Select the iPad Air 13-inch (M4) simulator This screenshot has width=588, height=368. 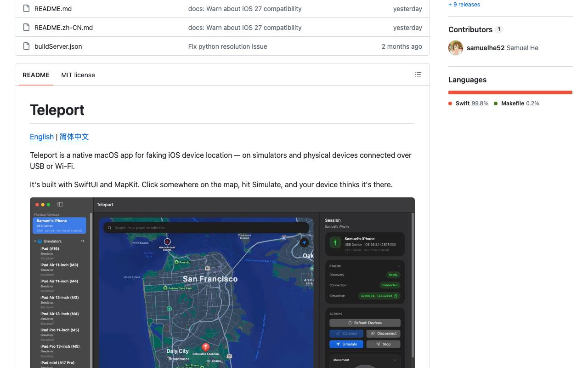(x=59, y=318)
